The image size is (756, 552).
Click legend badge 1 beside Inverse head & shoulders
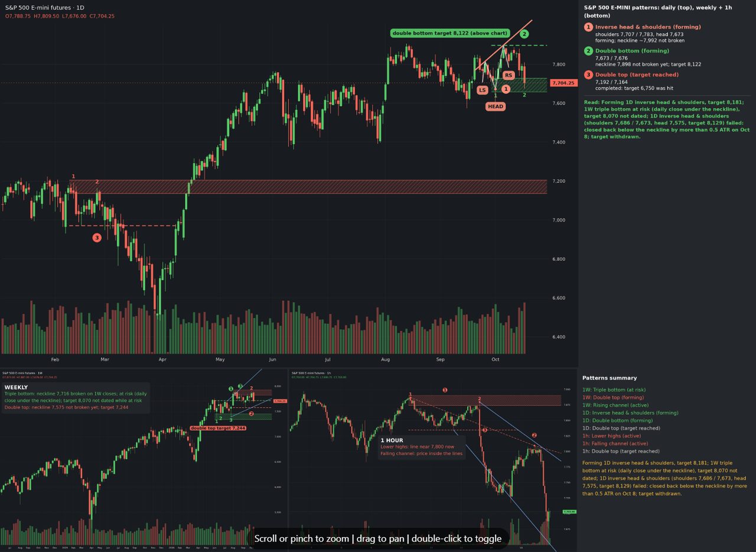click(588, 27)
